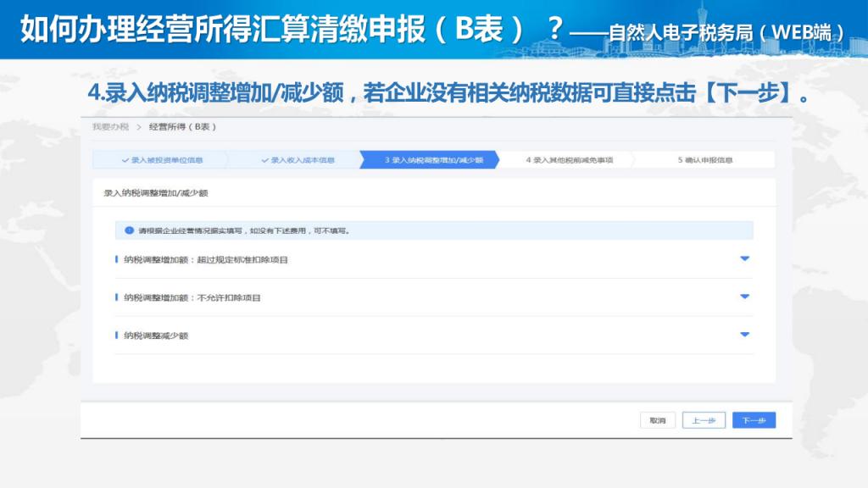Select active step 3 录入纳税调整增加/减少额

[x=432, y=160]
